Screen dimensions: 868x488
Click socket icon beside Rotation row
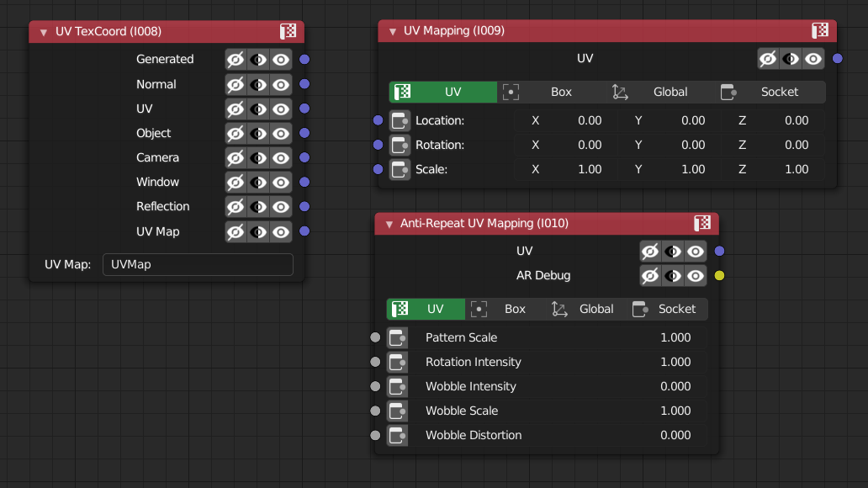(x=400, y=145)
